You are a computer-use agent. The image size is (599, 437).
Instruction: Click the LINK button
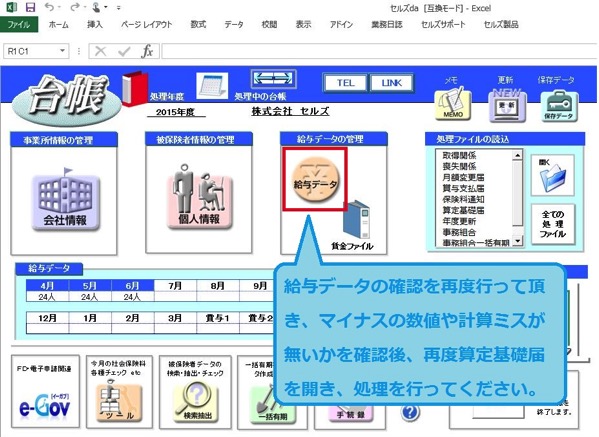pyautogui.click(x=392, y=83)
